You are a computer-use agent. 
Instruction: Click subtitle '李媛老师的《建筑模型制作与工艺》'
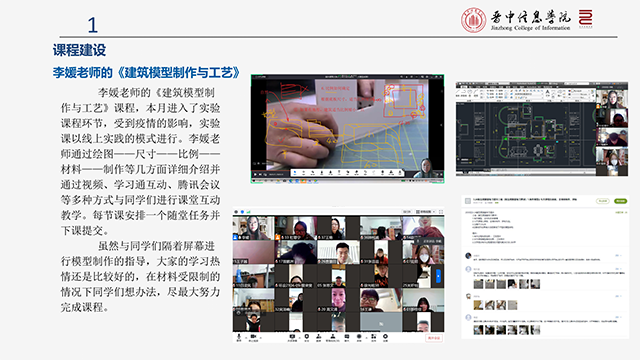click(146, 73)
